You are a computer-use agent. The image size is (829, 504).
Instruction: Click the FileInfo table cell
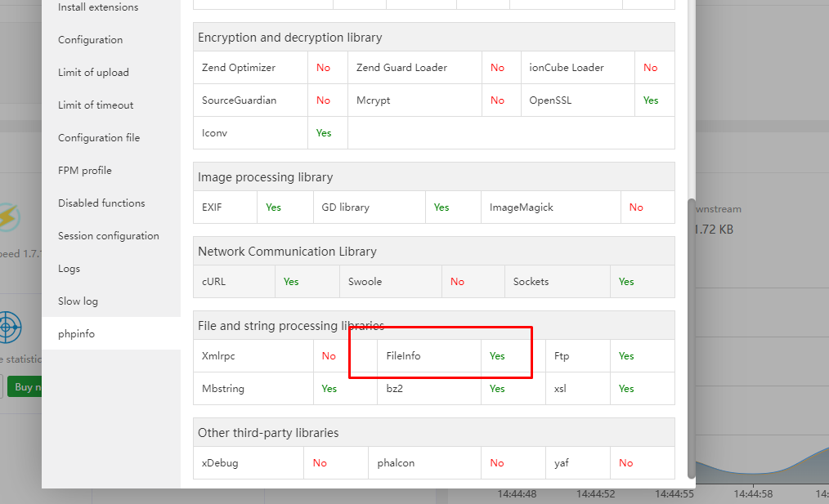[x=403, y=356]
